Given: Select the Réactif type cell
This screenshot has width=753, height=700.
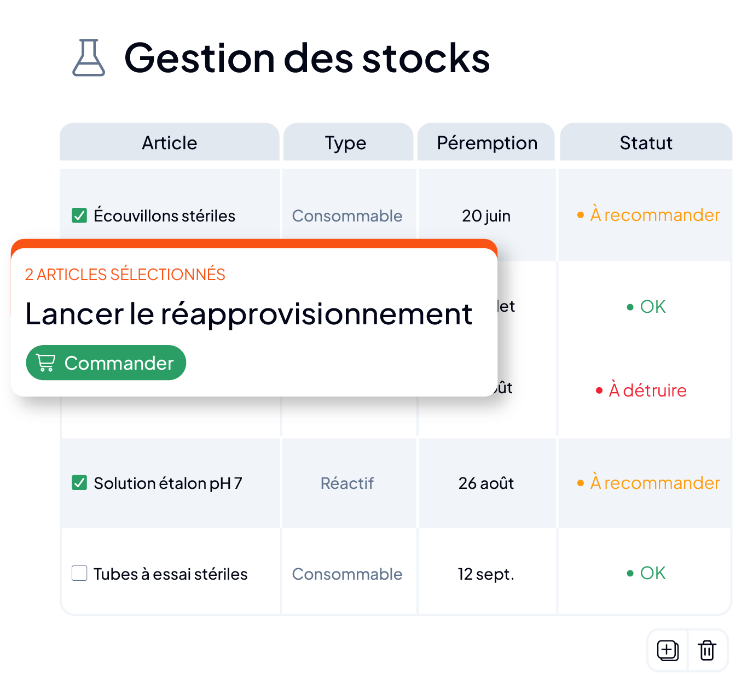Looking at the screenshot, I should pyautogui.click(x=347, y=483).
